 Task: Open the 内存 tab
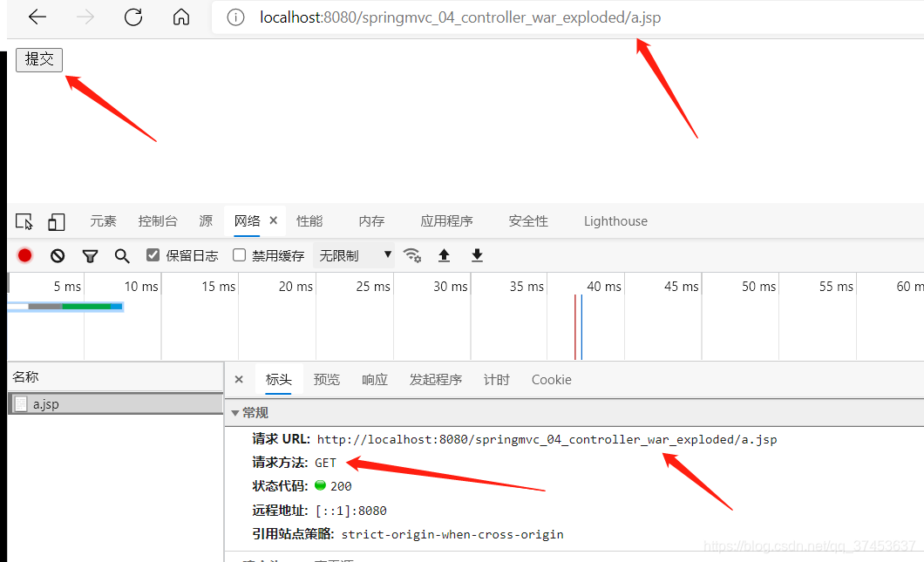click(x=371, y=221)
